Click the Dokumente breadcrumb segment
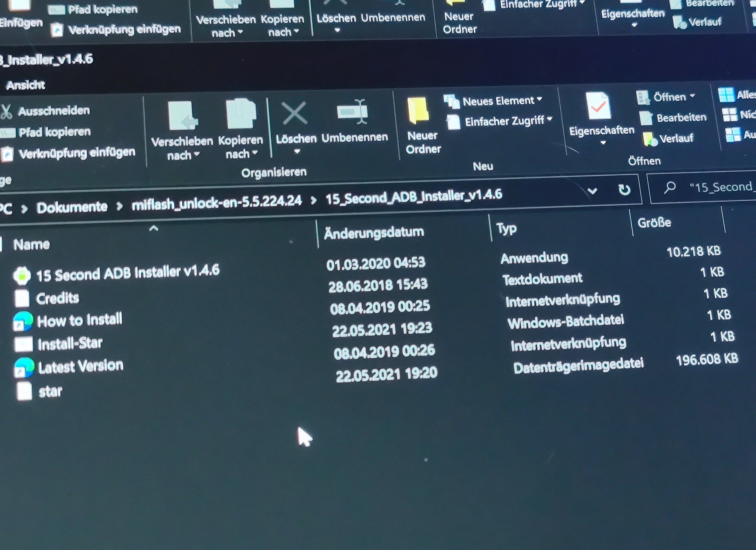The width and height of the screenshot is (756, 550). 72,207
